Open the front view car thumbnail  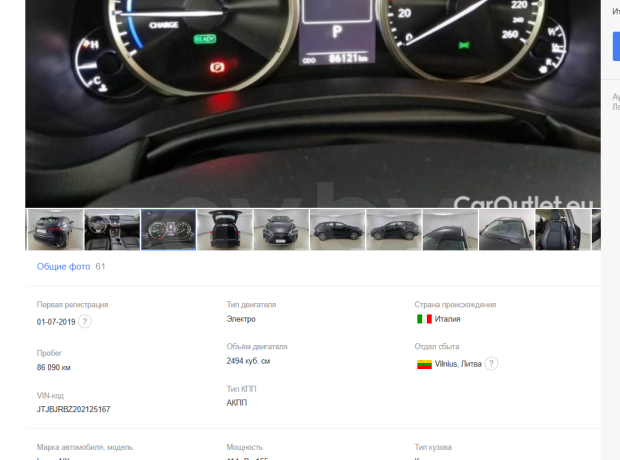281,230
